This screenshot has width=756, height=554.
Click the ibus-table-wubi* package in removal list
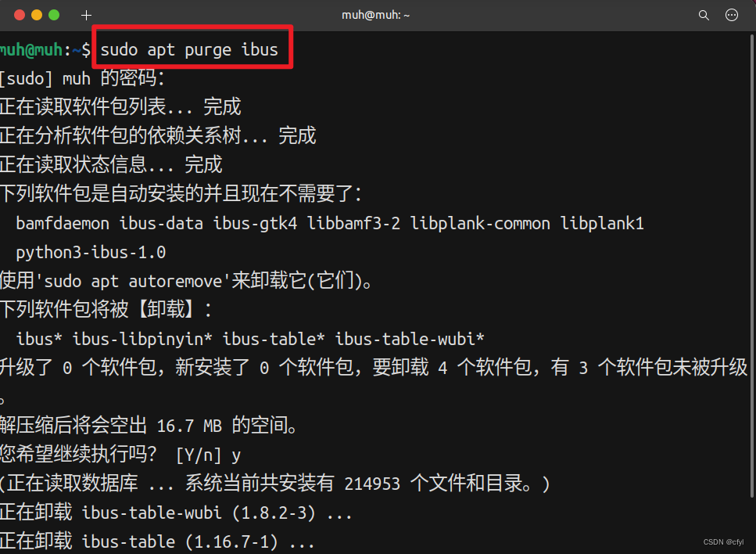click(410, 339)
